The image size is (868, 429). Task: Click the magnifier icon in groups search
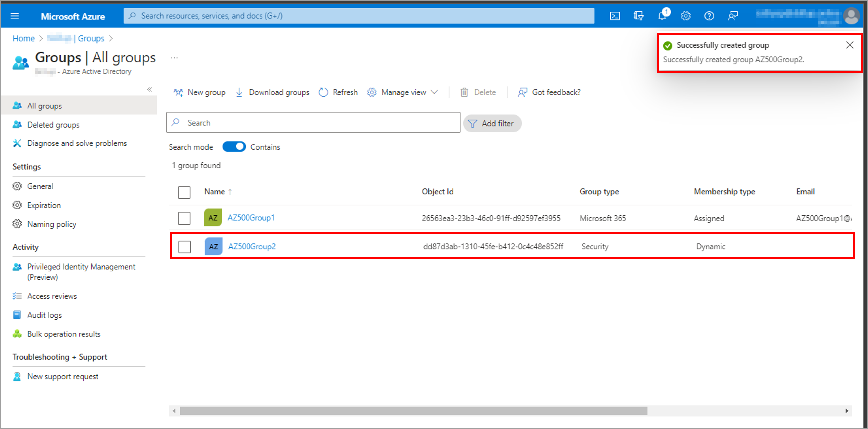(175, 122)
